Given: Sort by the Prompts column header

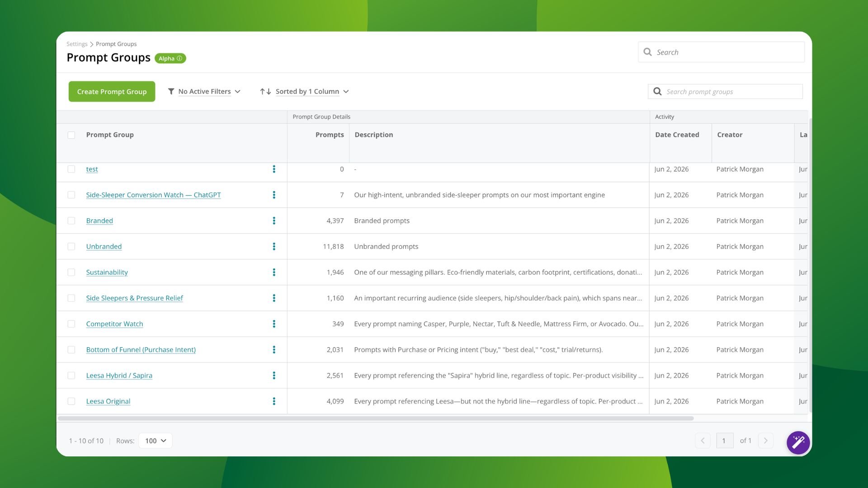Looking at the screenshot, I should [x=330, y=135].
